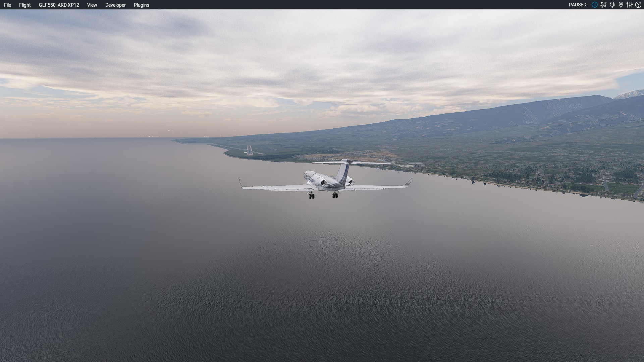
Task: Open Settings via the sliders icon
Action: coord(630,5)
